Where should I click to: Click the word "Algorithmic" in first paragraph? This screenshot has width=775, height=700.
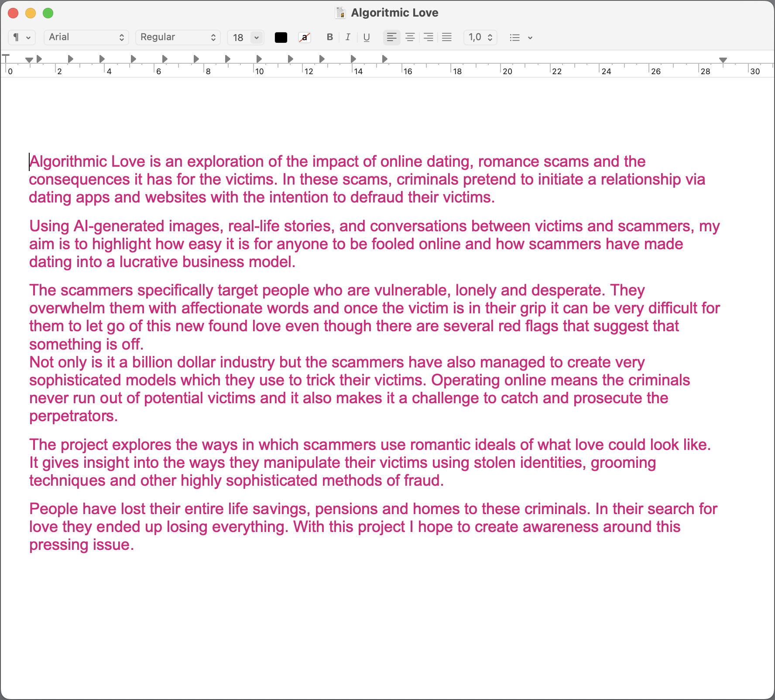[x=68, y=162]
